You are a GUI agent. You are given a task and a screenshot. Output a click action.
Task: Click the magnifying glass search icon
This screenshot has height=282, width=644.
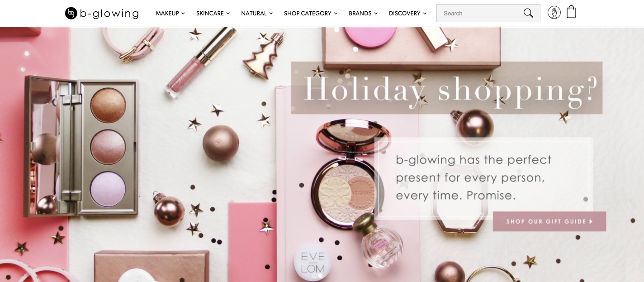click(x=528, y=13)
